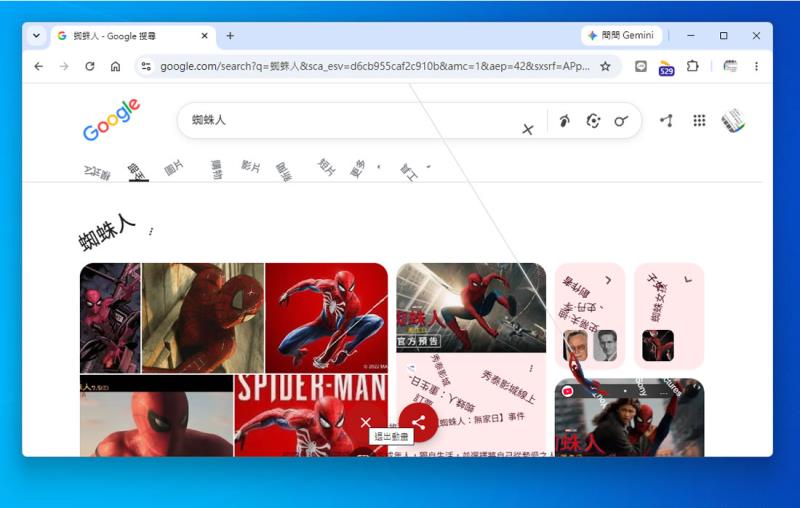
Task: Open the crouching movie Spider-Man thumbnail
Action: [x=203, y=318]
